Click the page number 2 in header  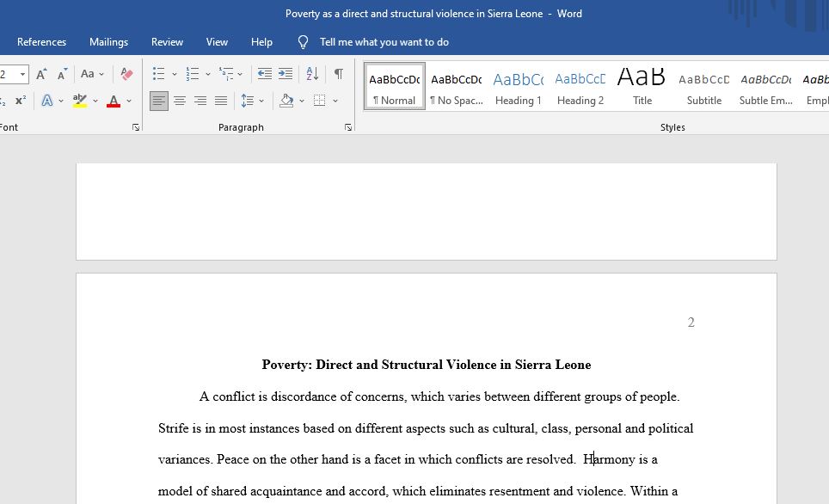[691, 323]
